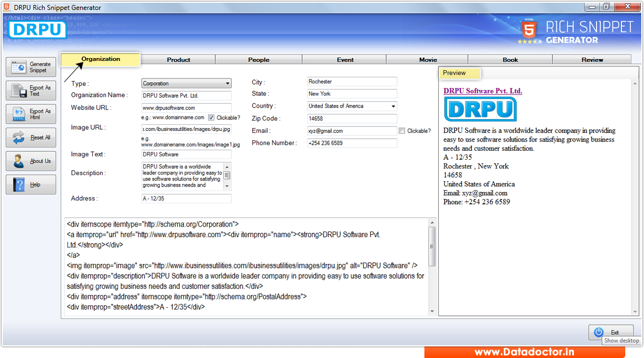Click the Exit power icon
Viewport: 644px width, 358px height.
599,331
